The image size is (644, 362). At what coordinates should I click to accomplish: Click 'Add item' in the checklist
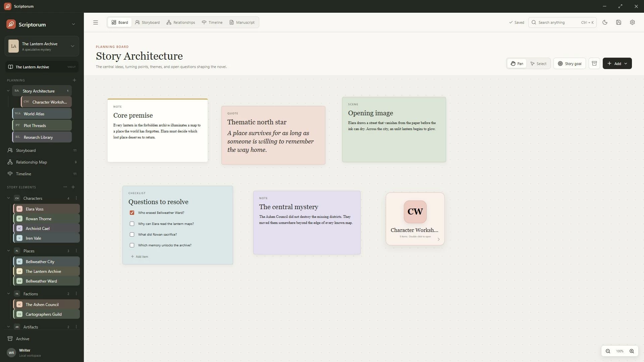140,257
